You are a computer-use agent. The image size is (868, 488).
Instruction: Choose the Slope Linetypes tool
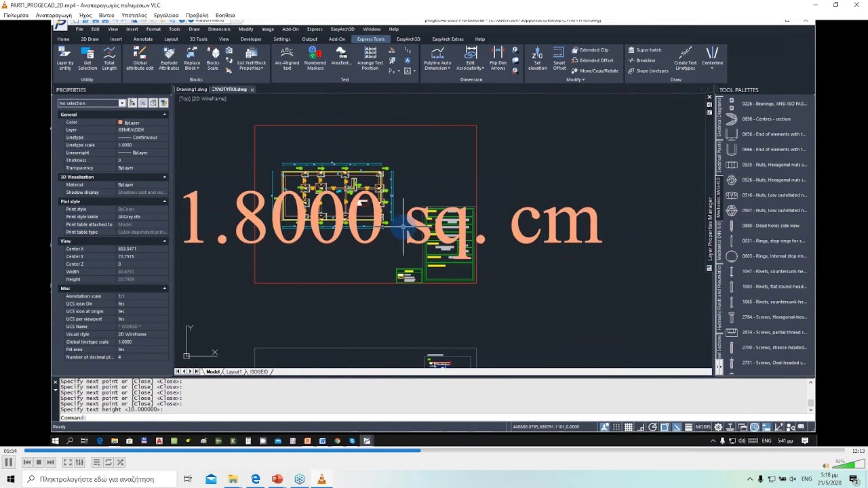648,70
